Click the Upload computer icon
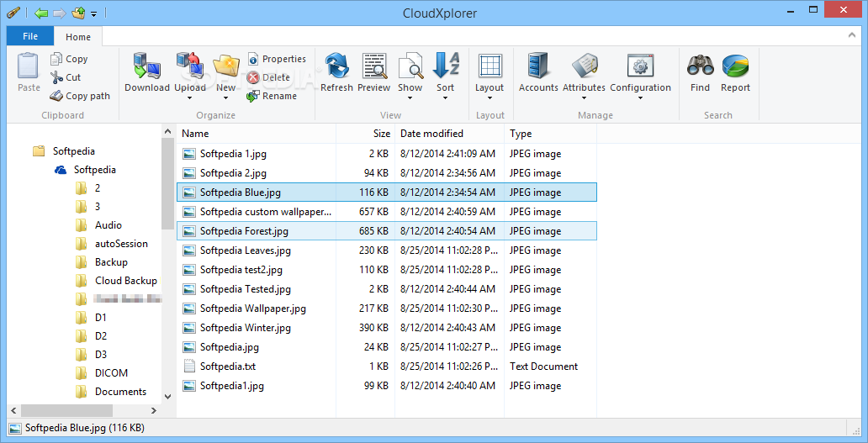 tap(189, 66)
